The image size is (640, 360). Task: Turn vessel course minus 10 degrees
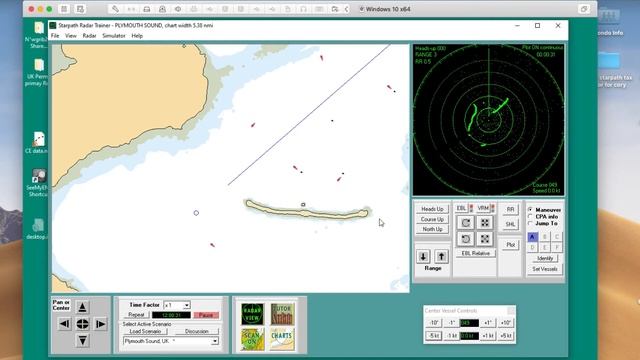coord(433,323)
